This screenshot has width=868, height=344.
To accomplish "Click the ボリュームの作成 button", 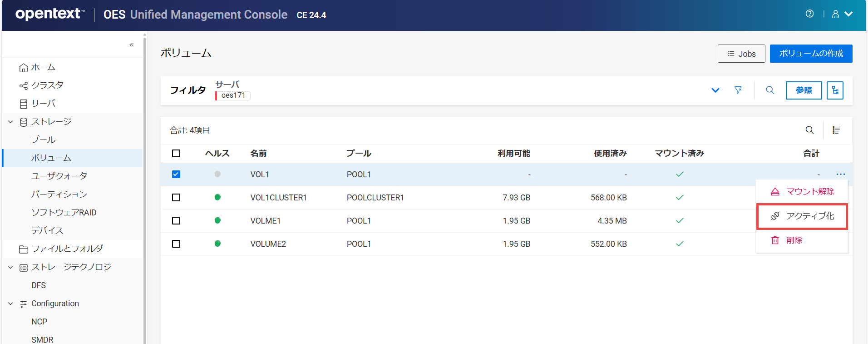I will [811, 54].
